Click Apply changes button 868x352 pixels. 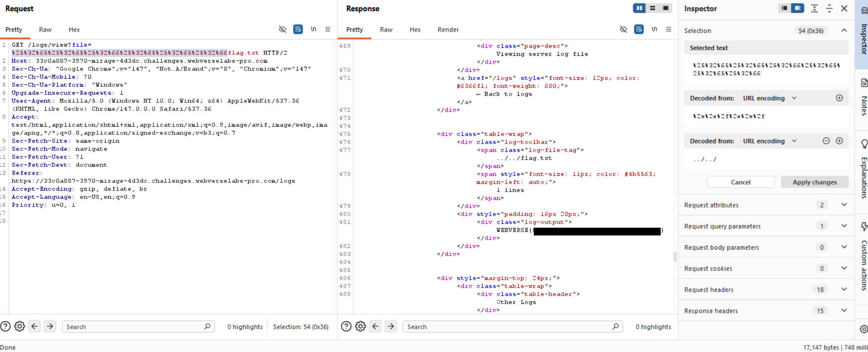pos(815,182)
